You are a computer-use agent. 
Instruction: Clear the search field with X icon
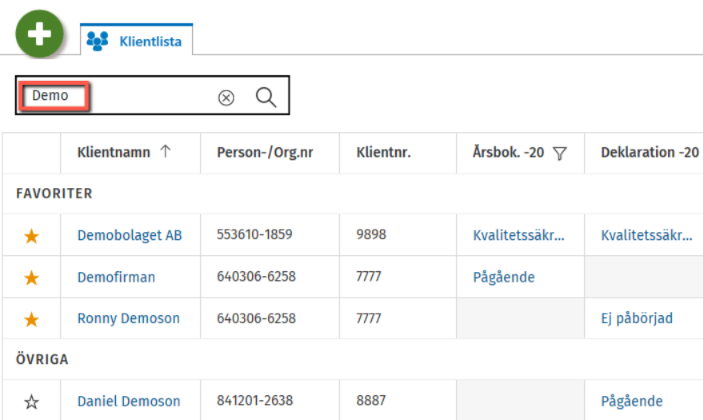tap(226, 97)
